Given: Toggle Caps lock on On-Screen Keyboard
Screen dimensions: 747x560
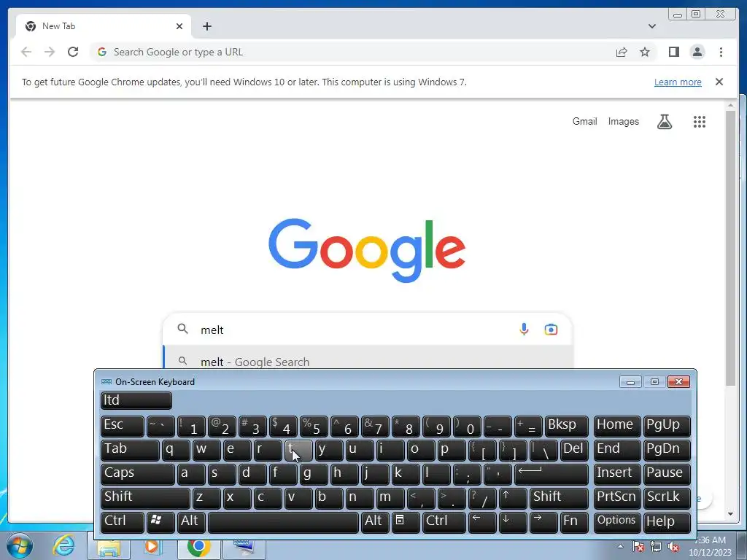Looking at the screenshot, I should pyautogui.click(x=138, y=474).
